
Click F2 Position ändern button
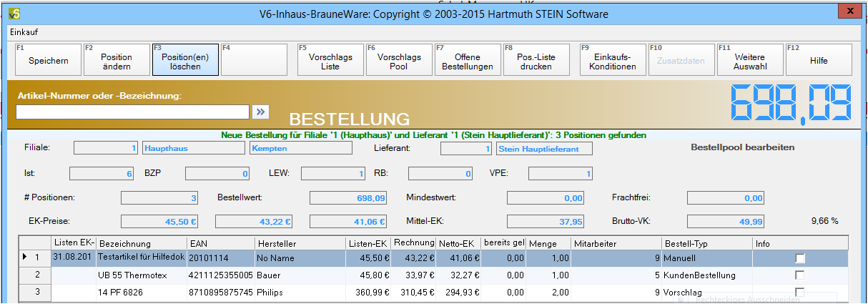116,61
